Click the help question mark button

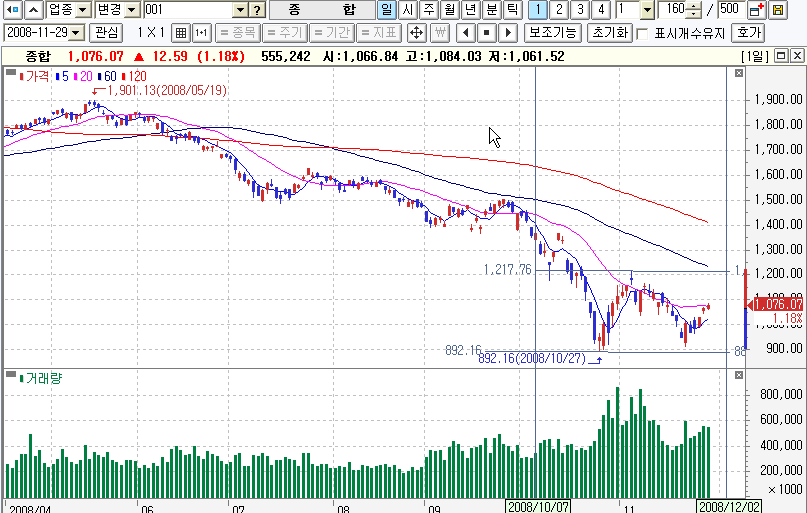click(257, 10)
